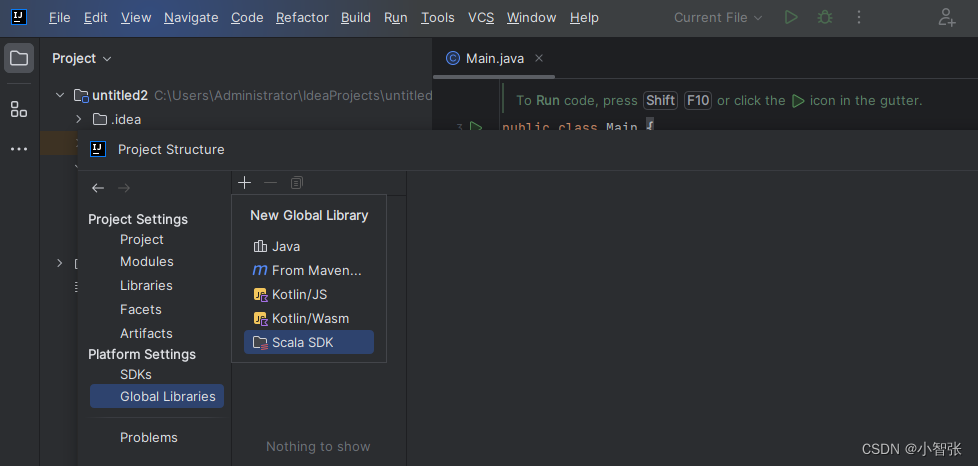Open More tool windows ellipsis

click(x=19, y=149)
